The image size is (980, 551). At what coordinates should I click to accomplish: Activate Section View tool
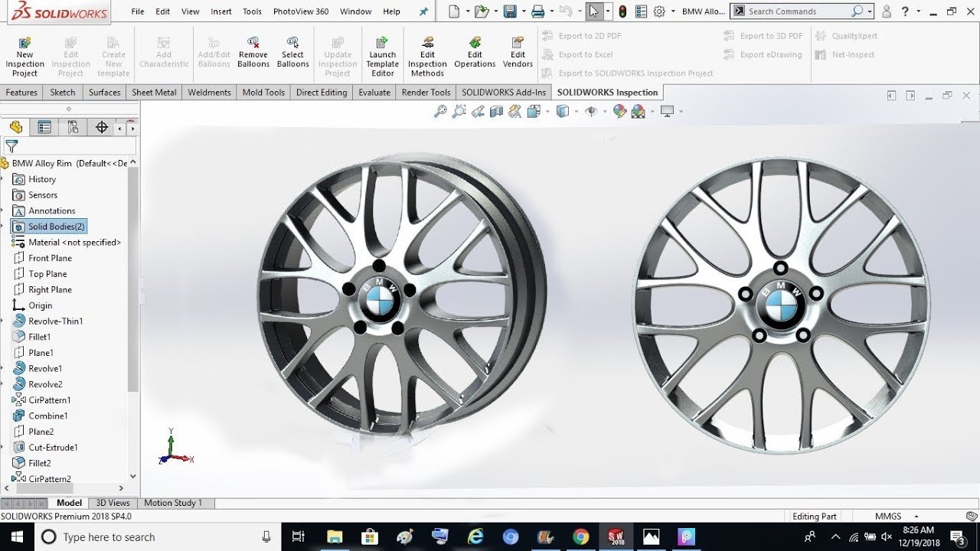click(496, 112)
